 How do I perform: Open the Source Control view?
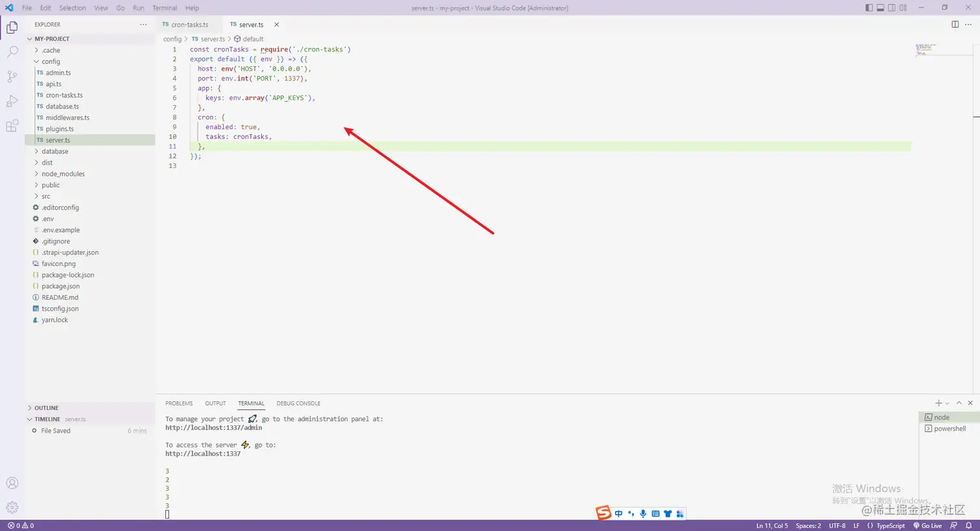point(12,77)
